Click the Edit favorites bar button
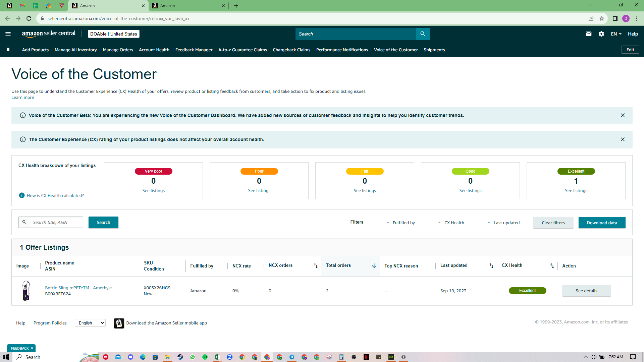The width and height of the screenshot is (644, 362). coord(630,50)
